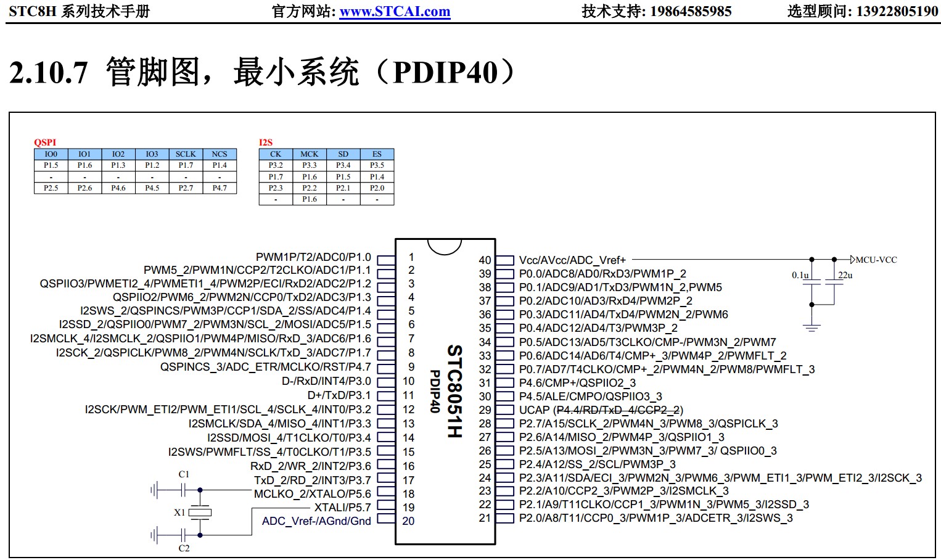941x560 pixels.
Task: Click the SCLK header cell in QSPI table
Action: (186, 154)
